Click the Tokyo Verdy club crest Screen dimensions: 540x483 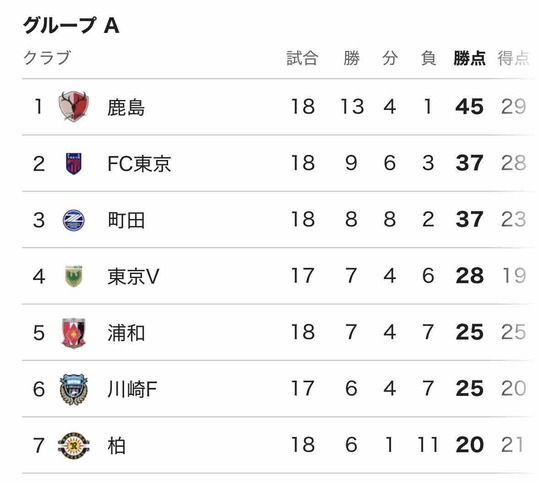(x=73, y=276)
